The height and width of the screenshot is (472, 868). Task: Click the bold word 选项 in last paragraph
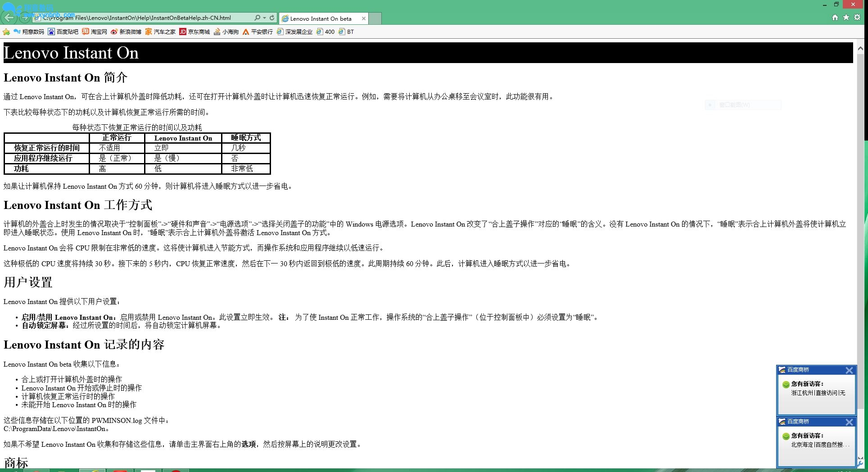[x=249, y=444]
